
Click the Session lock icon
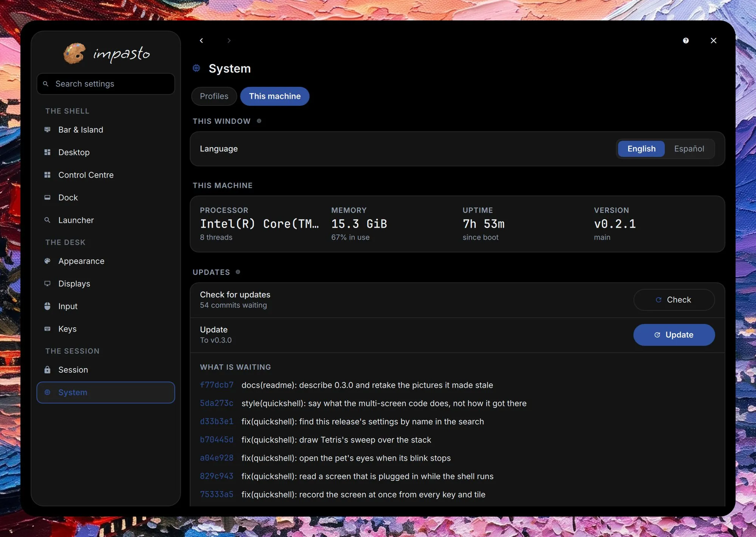point(47,370)
